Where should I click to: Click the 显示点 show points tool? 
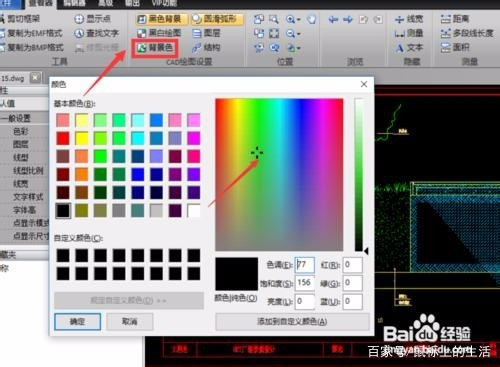93,19
